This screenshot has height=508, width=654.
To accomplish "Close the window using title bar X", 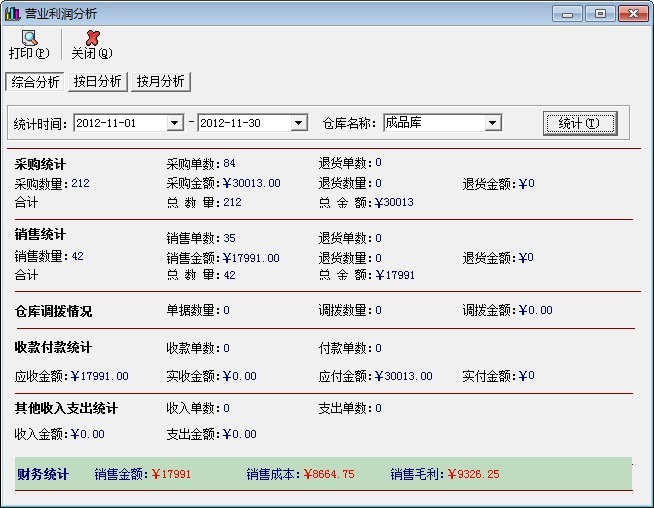I will (632, 13).
